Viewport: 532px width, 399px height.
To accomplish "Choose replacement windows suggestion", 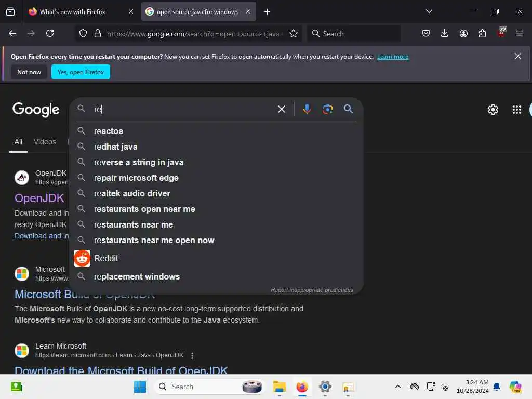I will pyautogui.click(x=216, y=276).
